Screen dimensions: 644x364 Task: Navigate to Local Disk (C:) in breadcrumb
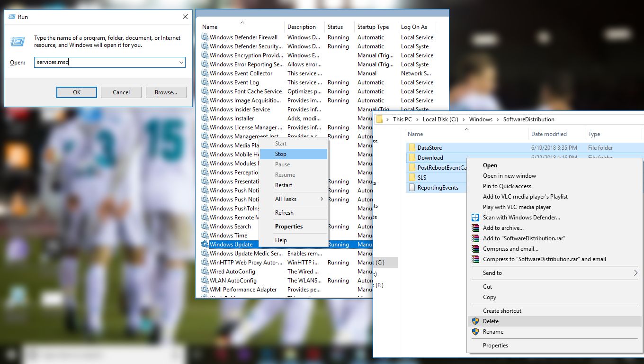[x=440, y=119]
